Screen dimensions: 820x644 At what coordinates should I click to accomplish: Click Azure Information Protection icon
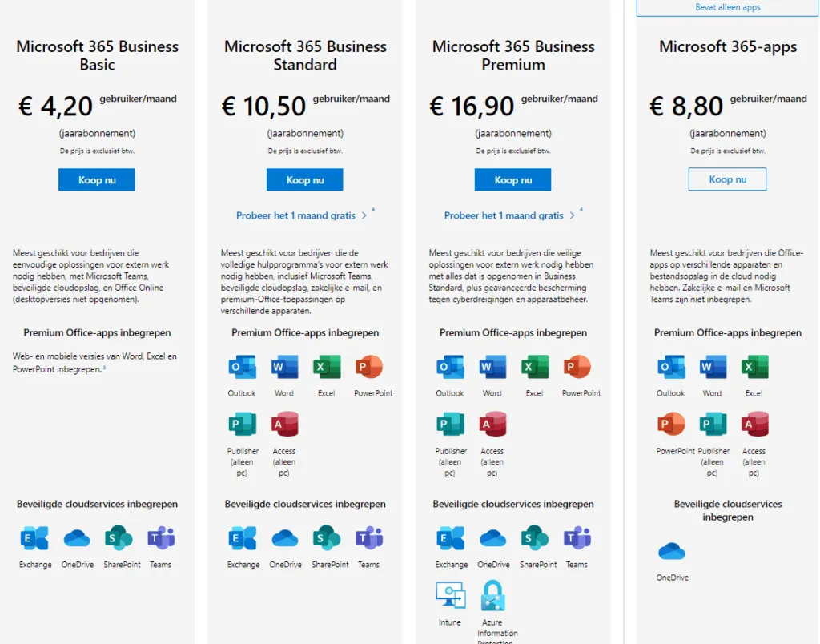(x=492, y=596)
